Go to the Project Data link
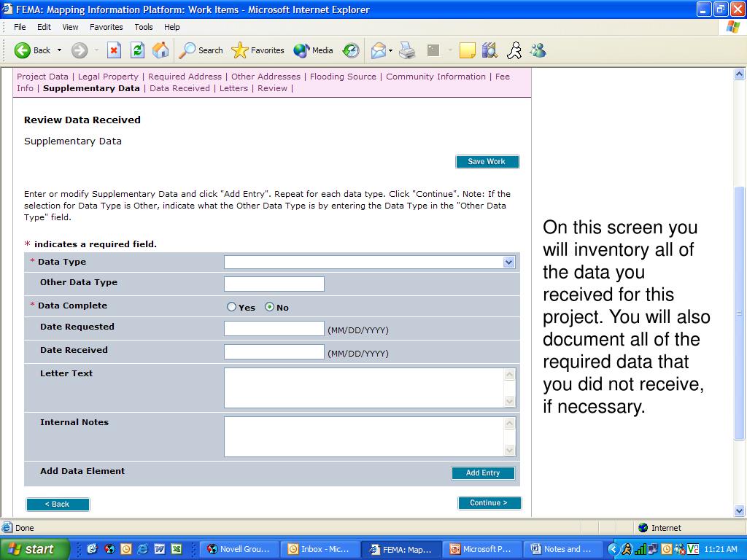 (x=42, y=77)
